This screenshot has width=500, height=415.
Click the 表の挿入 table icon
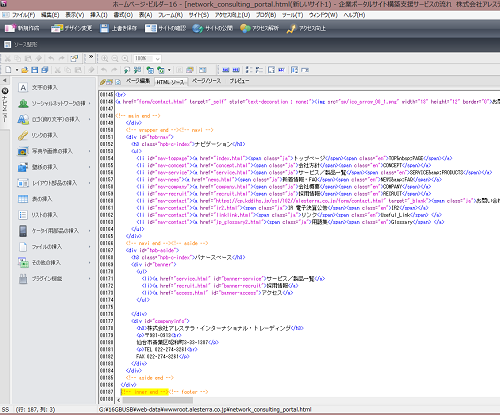(23, 199)
